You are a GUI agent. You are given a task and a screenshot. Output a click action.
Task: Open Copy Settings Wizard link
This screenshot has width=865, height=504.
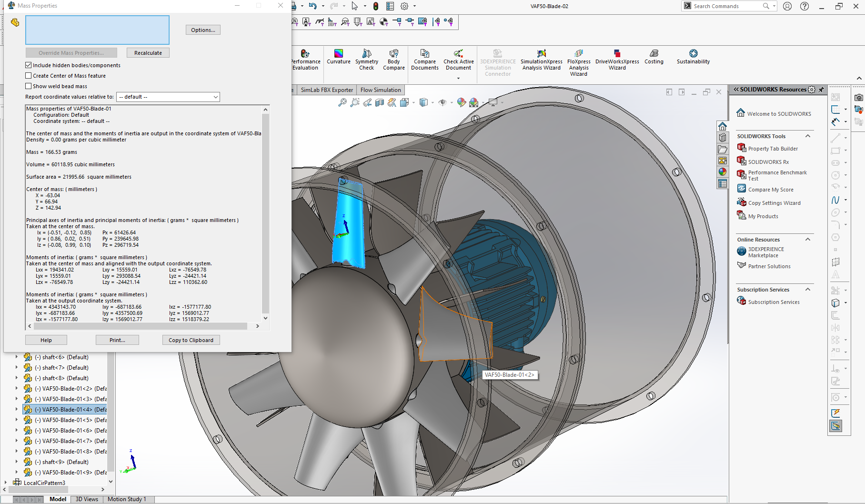coord(774,203)
